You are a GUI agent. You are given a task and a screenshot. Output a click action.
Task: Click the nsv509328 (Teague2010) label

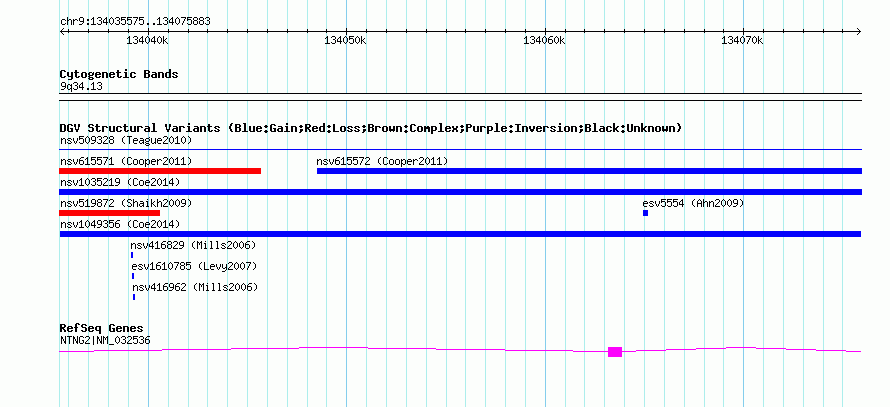126,140
